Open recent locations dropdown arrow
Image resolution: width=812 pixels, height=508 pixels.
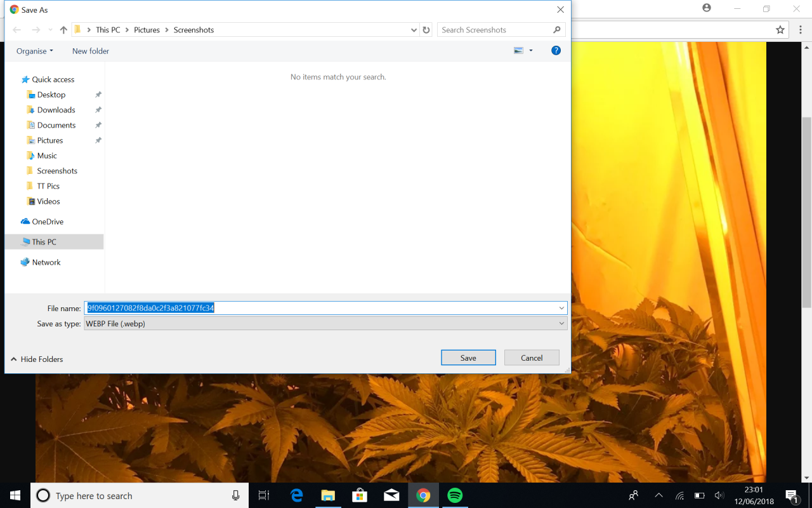[x=50, y=30]
